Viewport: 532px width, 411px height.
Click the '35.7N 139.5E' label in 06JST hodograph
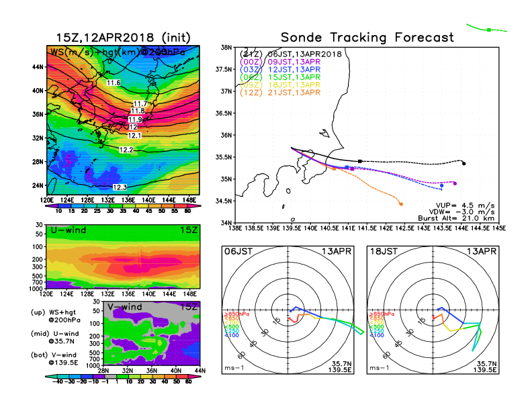click(340, 367)
